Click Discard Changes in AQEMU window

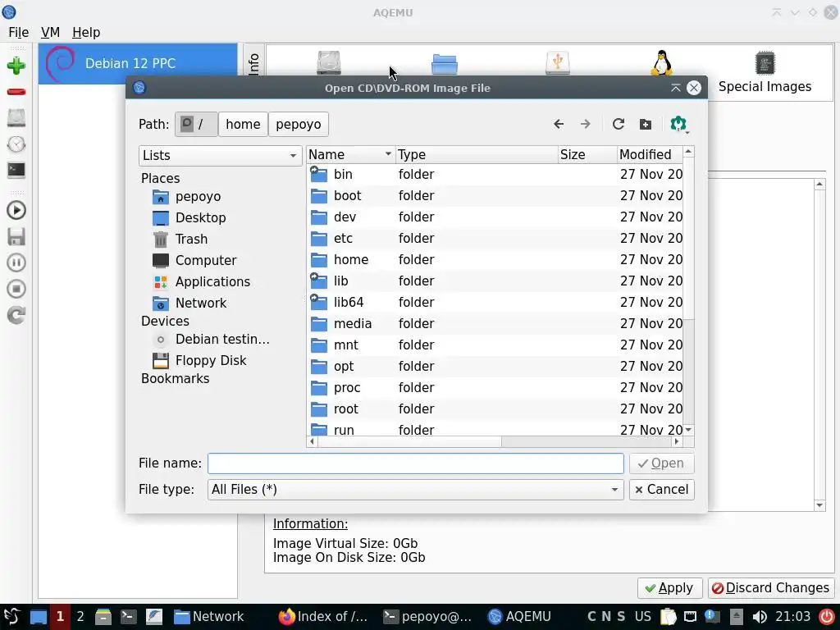(771, 588)
